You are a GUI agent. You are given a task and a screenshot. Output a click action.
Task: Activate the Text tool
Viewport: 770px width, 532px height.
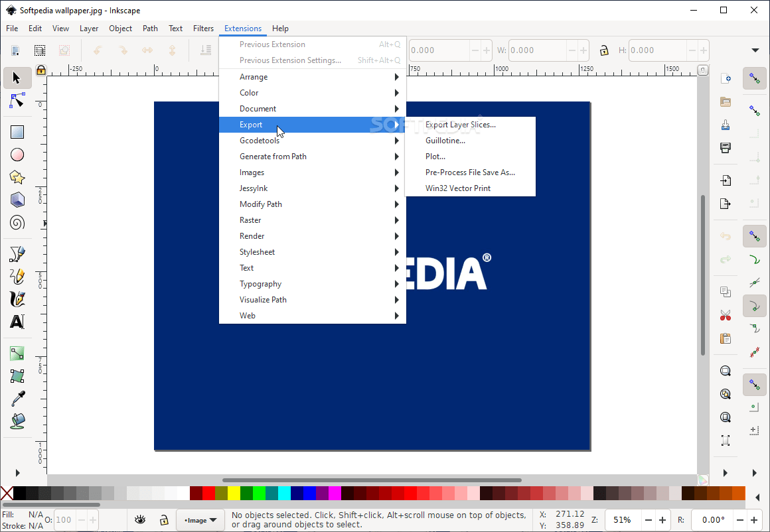pyautogui.click(x=17, y=323)
